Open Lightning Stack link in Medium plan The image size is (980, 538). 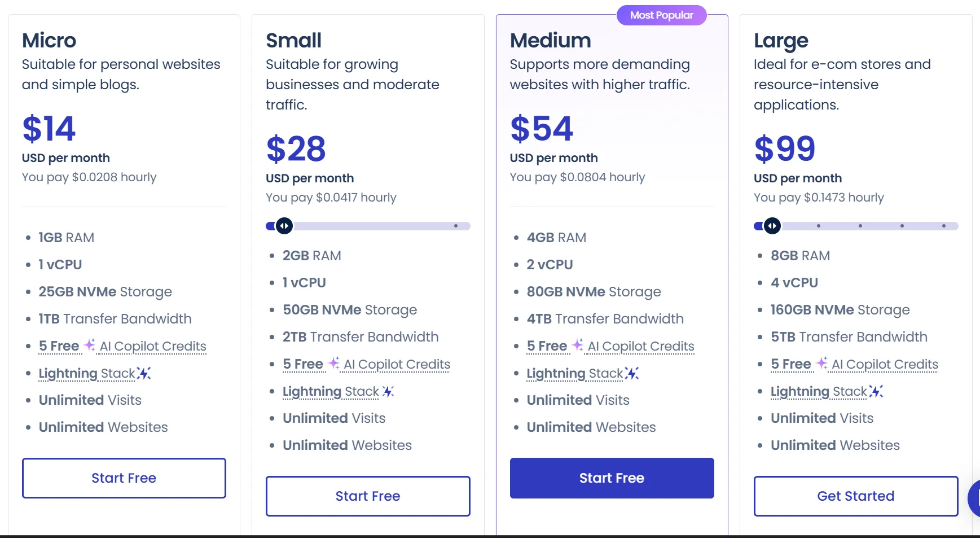574,373
